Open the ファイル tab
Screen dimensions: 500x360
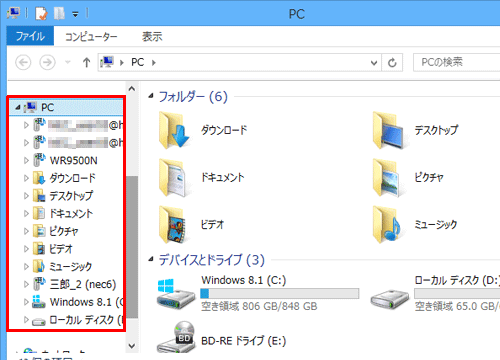coord(30,36)
